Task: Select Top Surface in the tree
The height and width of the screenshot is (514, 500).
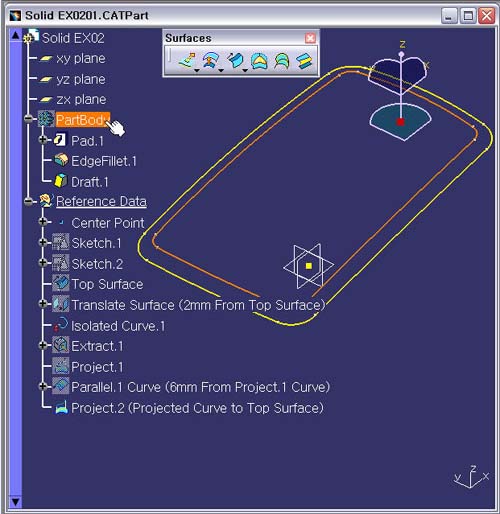Action: point(107,284)
